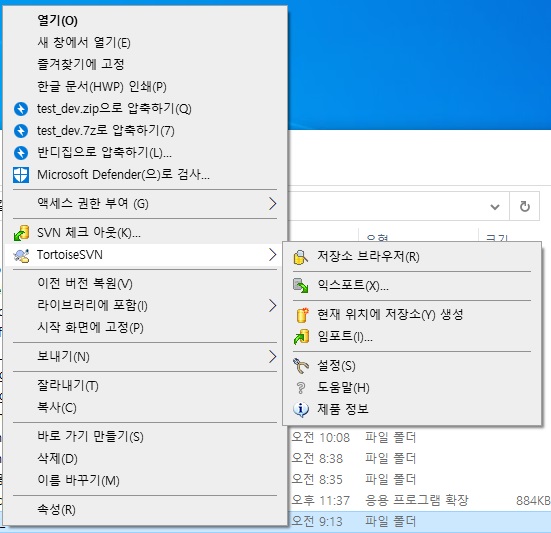Select 이름 바꾸기(M)
The width and height of the screenshot is (551, 533).
(145, 480)
